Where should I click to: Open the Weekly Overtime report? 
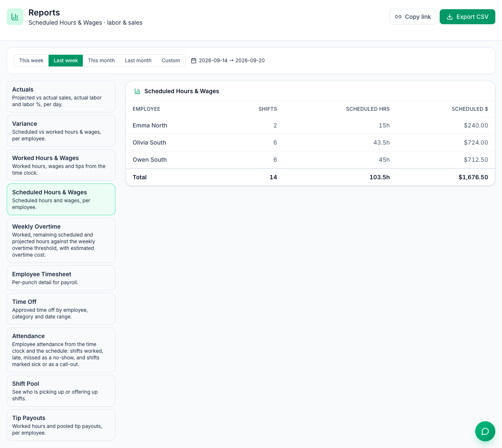tap(61, 240)
